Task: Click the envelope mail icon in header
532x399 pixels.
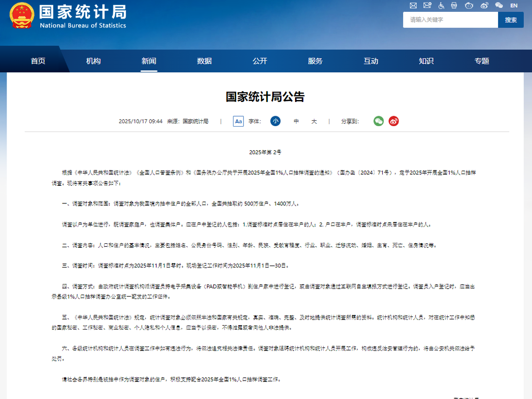Action: pyautogui.click(x=413, y=5)
